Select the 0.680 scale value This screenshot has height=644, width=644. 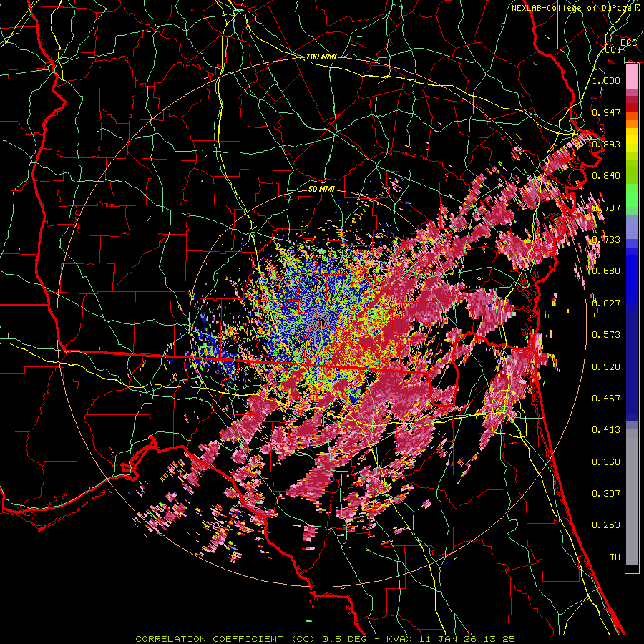click(606, 271)
